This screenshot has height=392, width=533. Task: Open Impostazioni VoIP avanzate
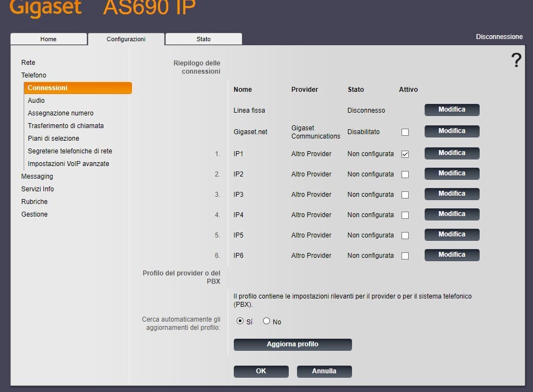click(68, 164)
